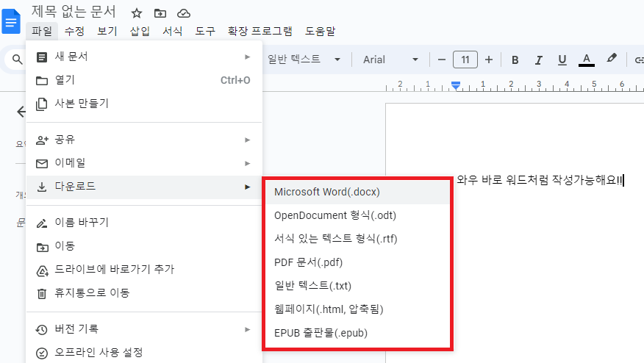Expand the 이메일 submenu
644x363 pixels.
click(x=144, y=163)
